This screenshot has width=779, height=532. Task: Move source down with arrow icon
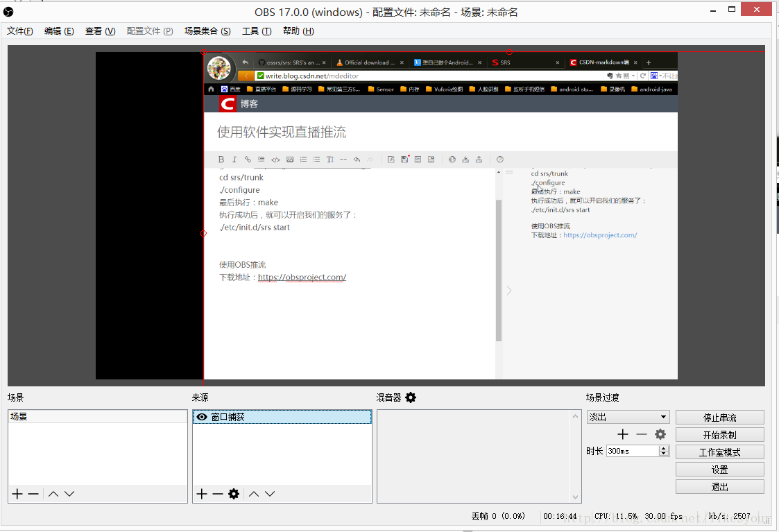pos(270,494)
